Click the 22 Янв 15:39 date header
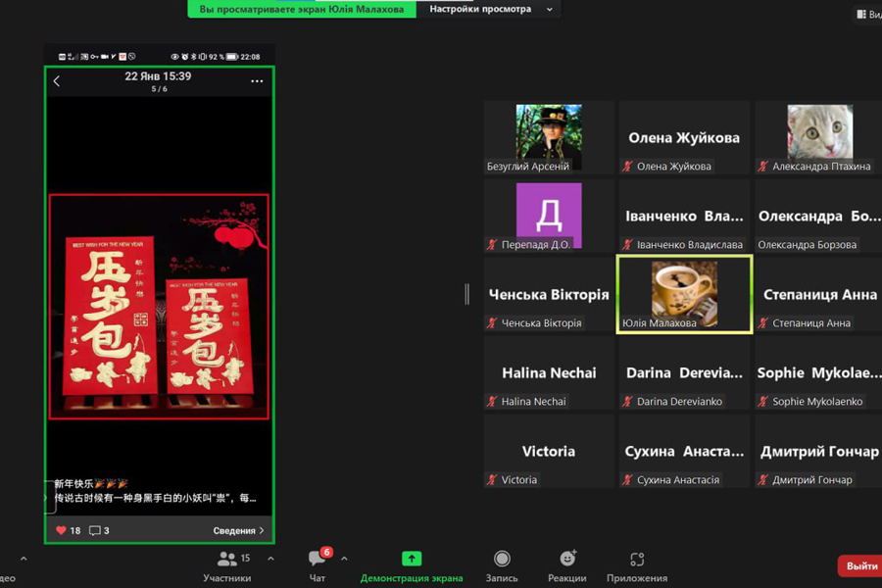 tap(158, 76)
